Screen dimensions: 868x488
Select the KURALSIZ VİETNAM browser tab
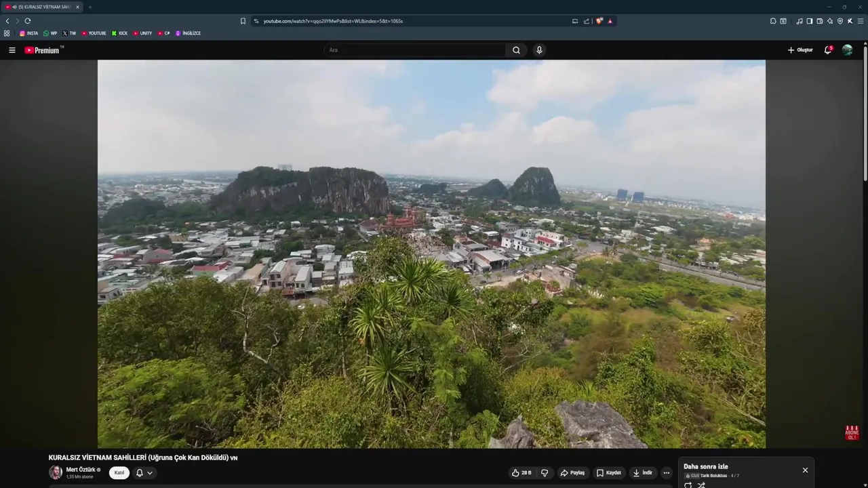42,7
